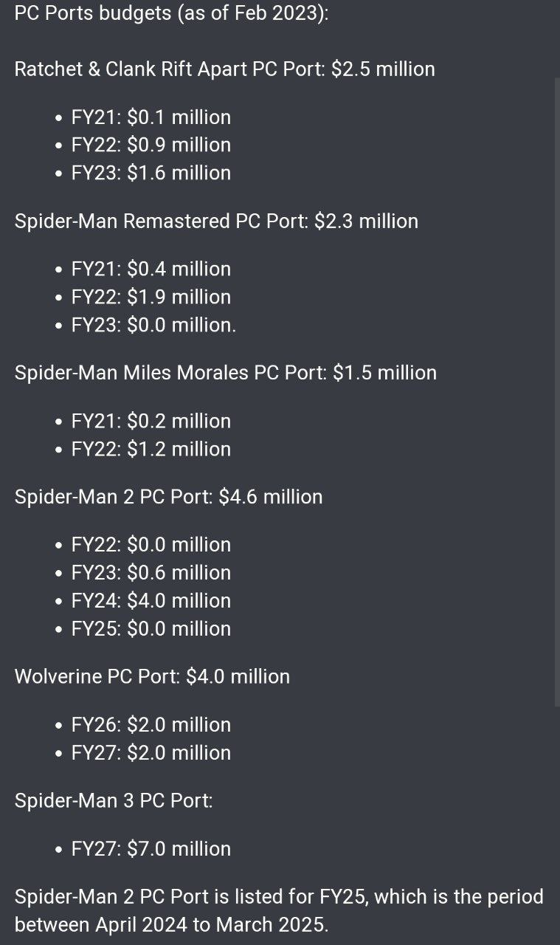This screenshot has height=945, width=560.
Task: Click the "FY23: $1.6 million" line
Action: click(151, 173)
